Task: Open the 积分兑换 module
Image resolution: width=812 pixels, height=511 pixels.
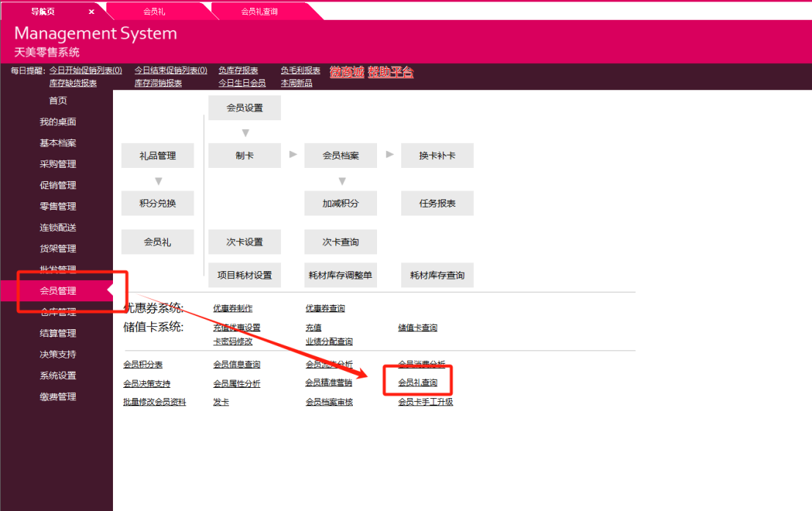Action: point(158,203)
